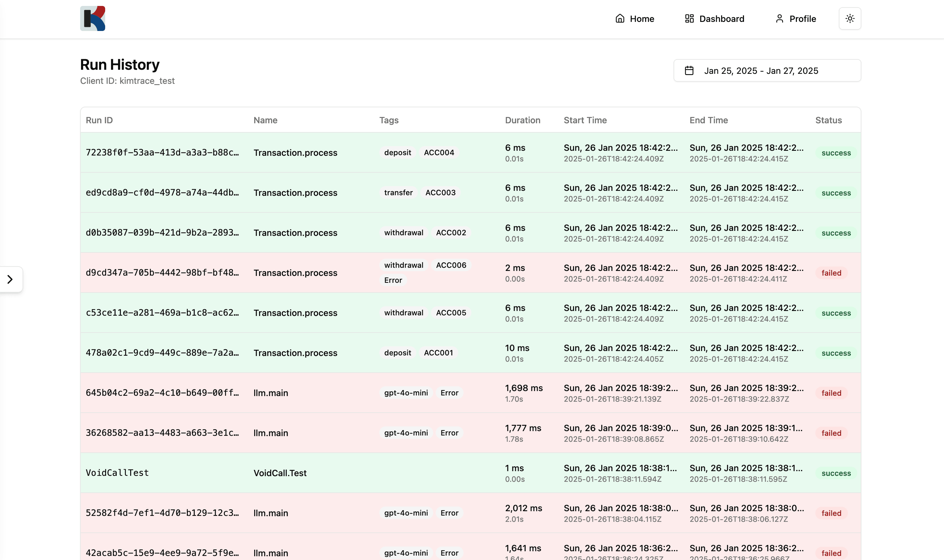Click the Client ID: kimtrace_test text
The image size is (944, 560).
[x=127, y=81]
